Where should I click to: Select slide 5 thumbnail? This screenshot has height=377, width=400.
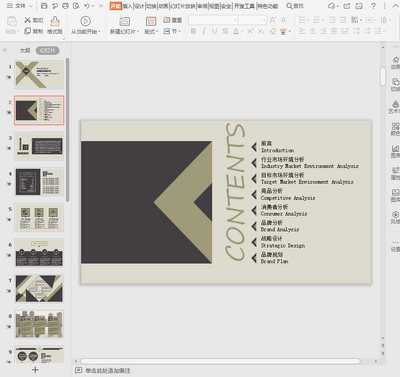point(39,217)
